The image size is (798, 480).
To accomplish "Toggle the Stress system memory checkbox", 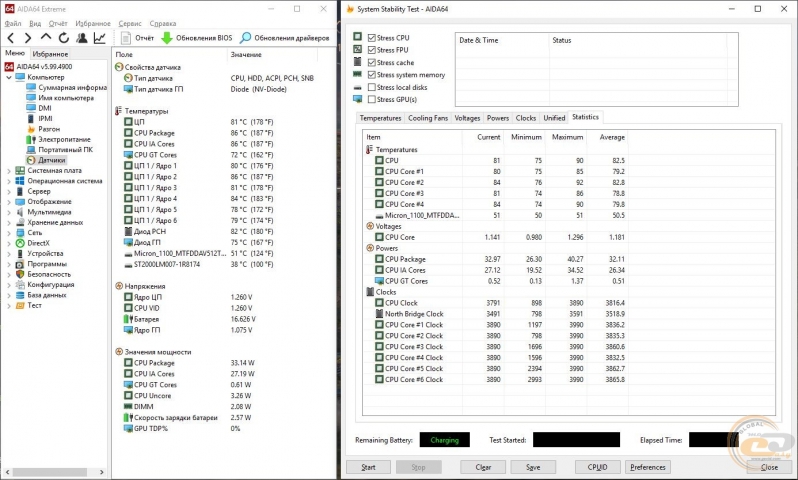I will pos(372,75).
